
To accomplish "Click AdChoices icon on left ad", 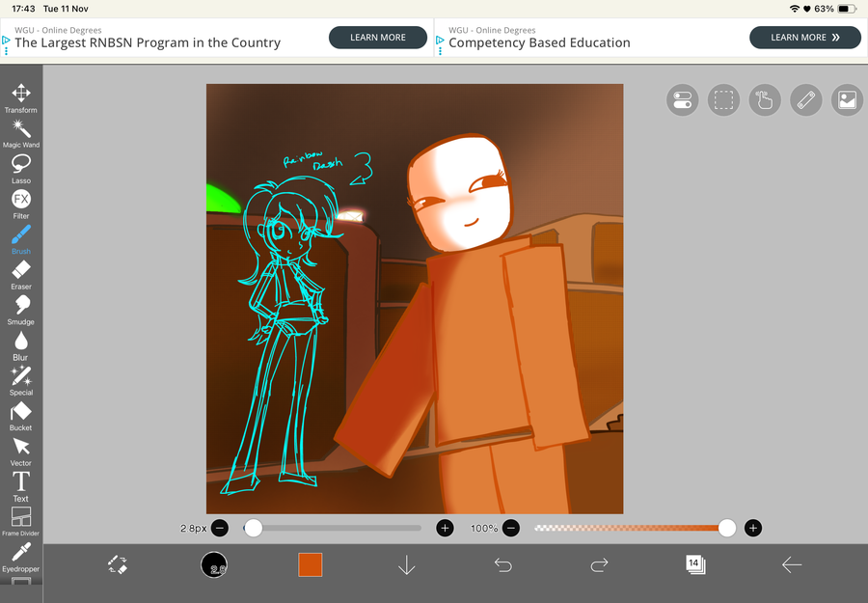I will [x=6, y=41].
